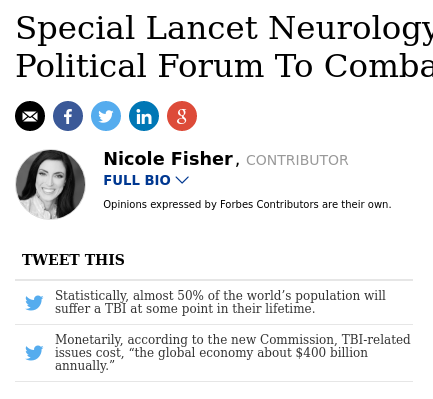Viewport: 433px width, 399px height.
Task: Click the bird icon beside the 50% TBI statistic
Action: click(34, 302)
